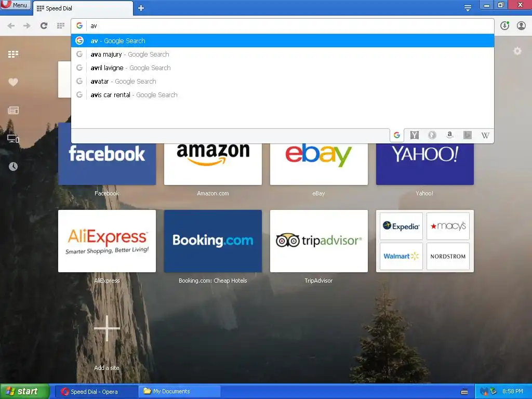Open Speed Dial from toolbar grid icon
Screen dimensions: 532x399
click(x=61, y=26)
